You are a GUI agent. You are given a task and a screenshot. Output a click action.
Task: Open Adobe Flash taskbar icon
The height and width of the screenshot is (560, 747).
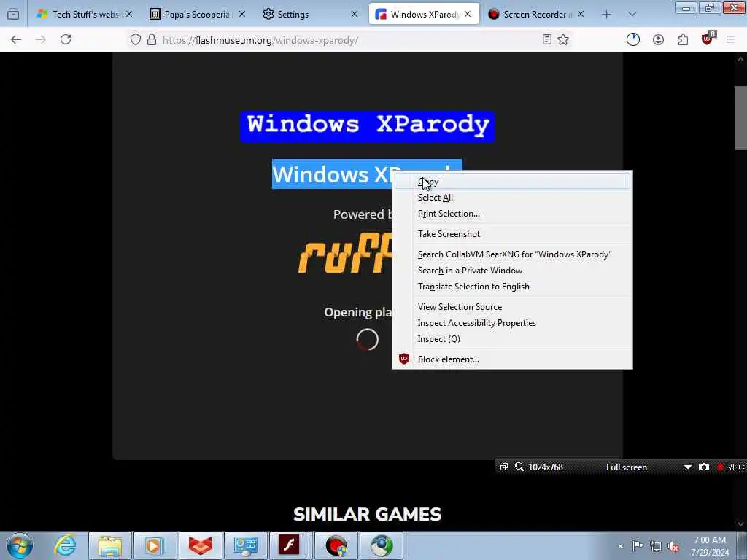coord(290,545)
